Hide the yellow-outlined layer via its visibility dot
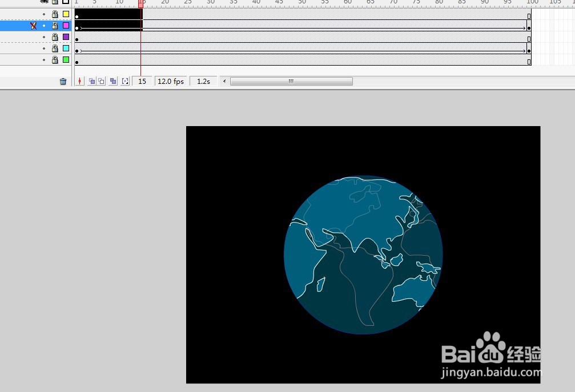Image resolution: width=575 pixels, height=392 pixels. tap(44, 14)
